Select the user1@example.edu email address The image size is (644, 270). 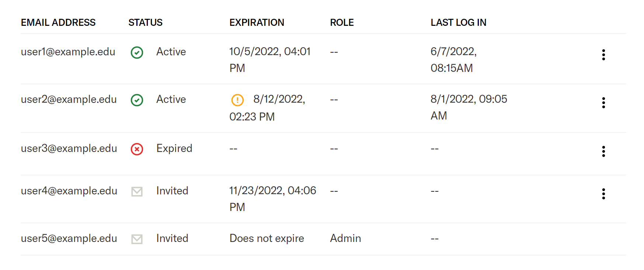pyautogui.click(x=68, y=52)
